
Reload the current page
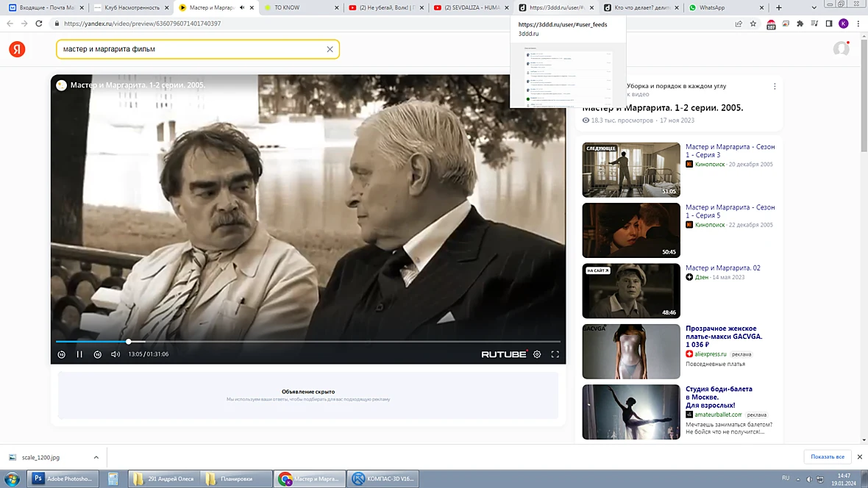pyautogui.click(x=39, y=24)
